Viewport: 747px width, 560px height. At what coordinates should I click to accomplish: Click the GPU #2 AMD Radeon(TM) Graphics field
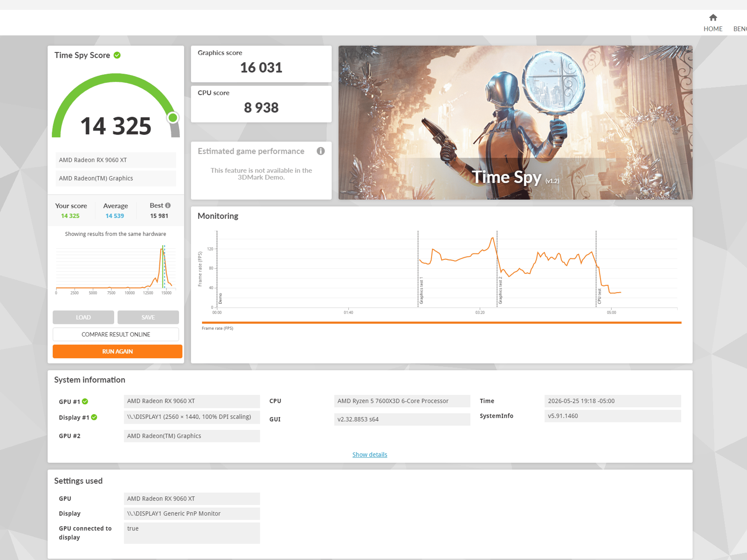[x=192, y=436]
